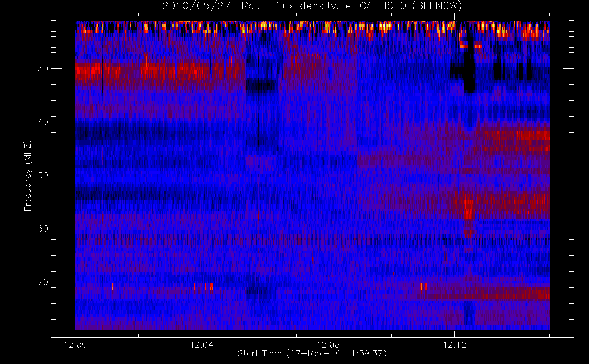Click the '70' frequency tick label
This screenshot has width=589, height=364.
click(x=43, y=282)
